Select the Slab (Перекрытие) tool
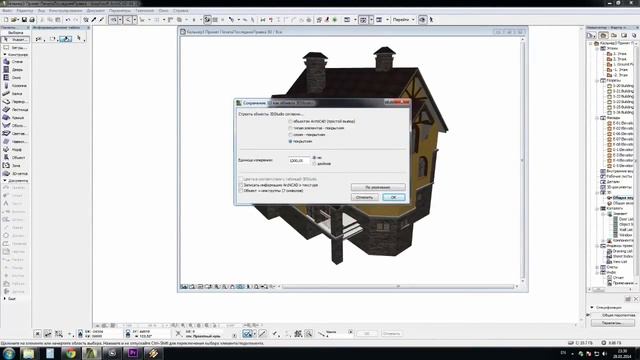 coord(15,102)
